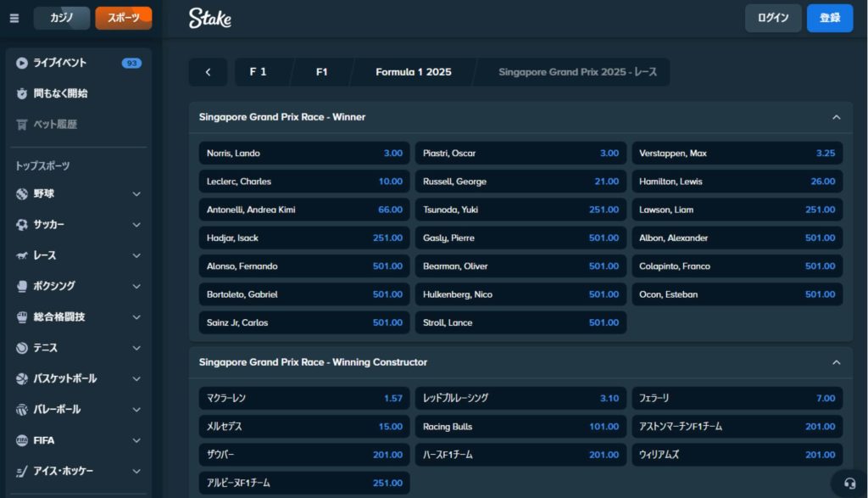Bet on Verstappen, Max at 3.25
This screenshot has width=868, height=498.
tap(737, 154)
